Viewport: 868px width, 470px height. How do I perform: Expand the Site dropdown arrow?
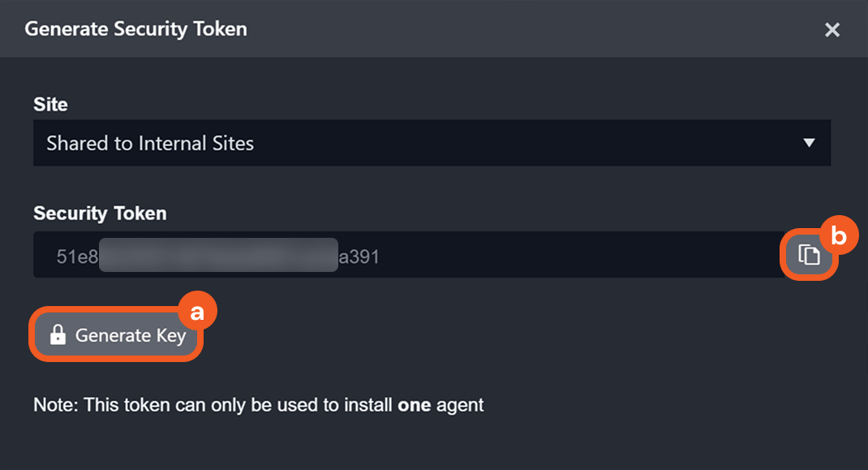pyautogui.click(x=808, y=143)
